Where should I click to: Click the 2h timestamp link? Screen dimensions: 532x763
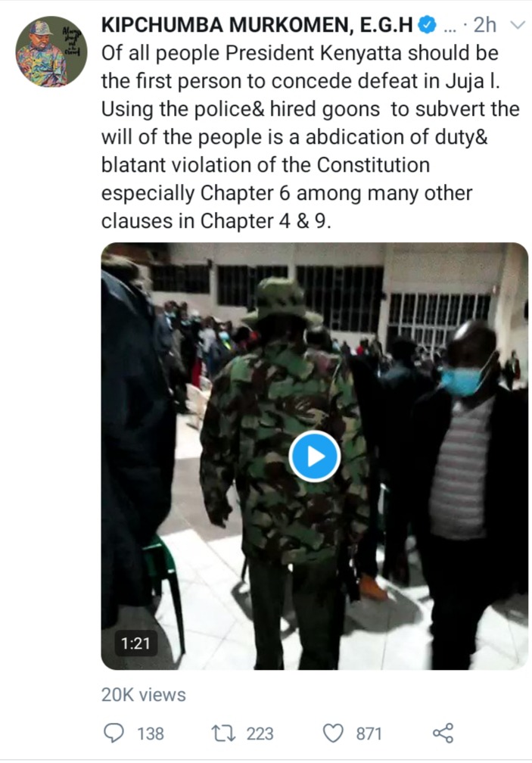point(484,25)
